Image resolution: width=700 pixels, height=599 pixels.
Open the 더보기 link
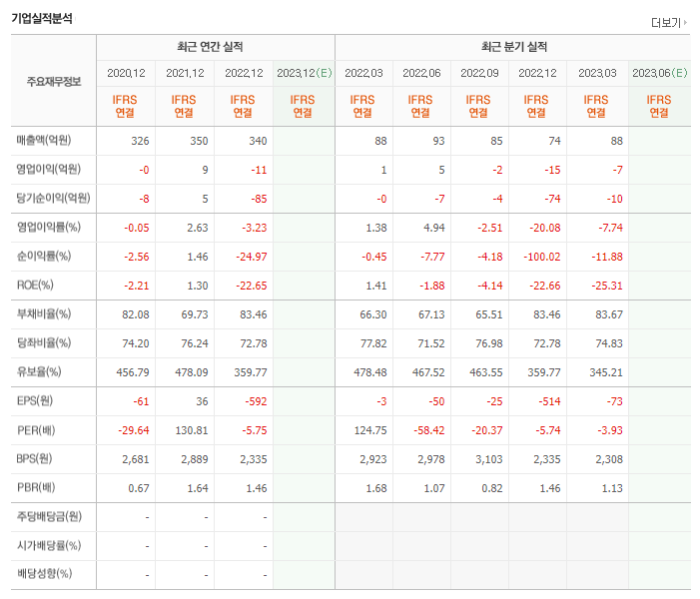click(668, 22)
